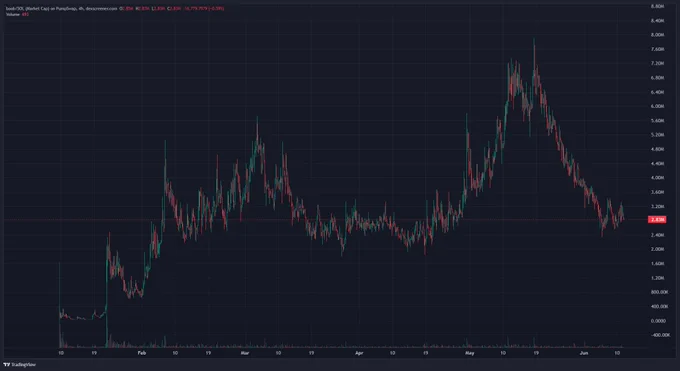This screenshot has height=371, width=680.
Task: Open the TradingView logo link
Action: coord(20,364)
